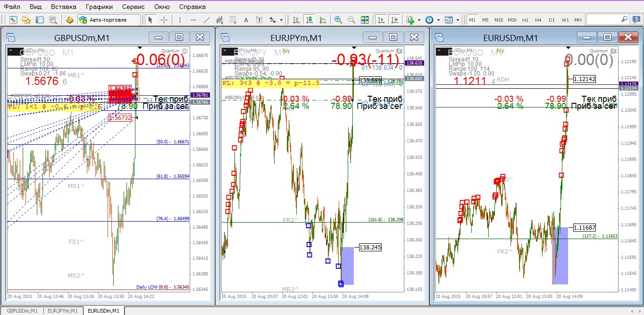The image size is (644, 315).
Task: Click the EURJPYm chart window system icon
Action: coord(226,37)
